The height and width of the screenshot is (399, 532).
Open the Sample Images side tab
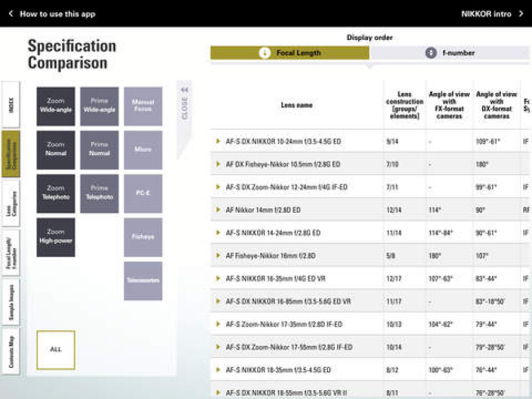[x=11, y=302]
